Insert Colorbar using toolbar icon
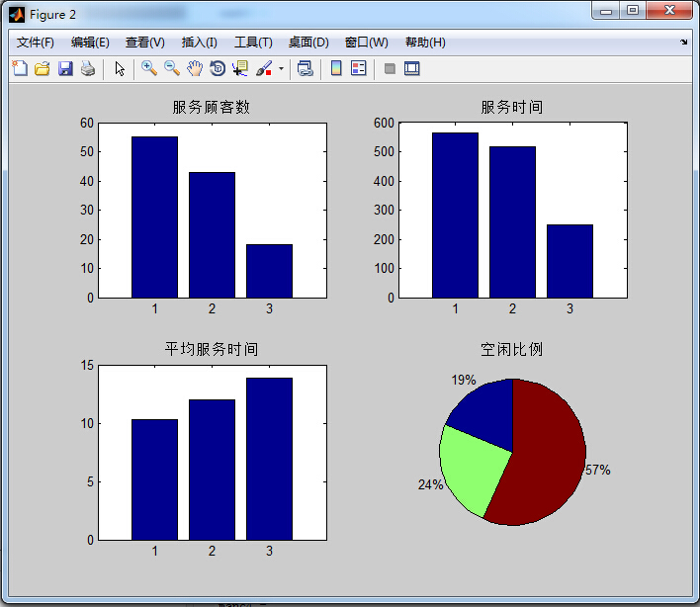This screenshot has height=607, width=700. point(336,68)
